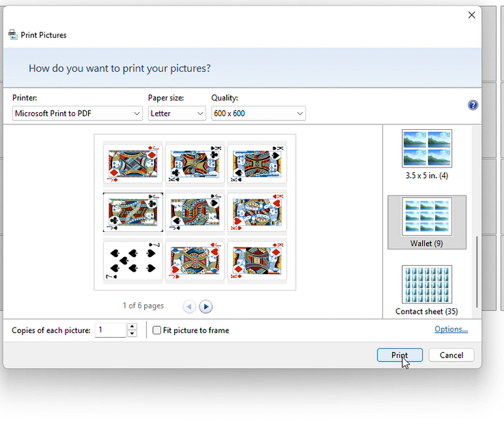The height and width of the screenshot is (428, 504).
Task: Decrease copies of each picture
Action: pos(132,334)
